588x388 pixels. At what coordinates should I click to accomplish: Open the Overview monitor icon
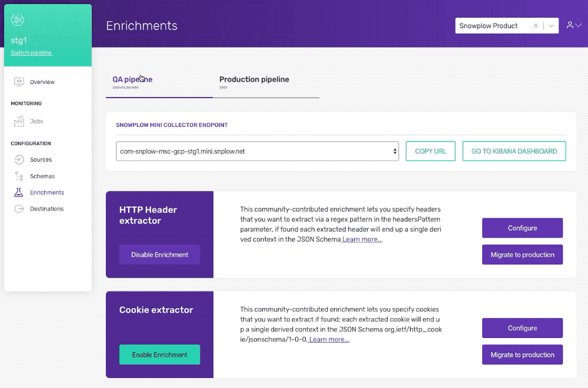tap(19, 82)
